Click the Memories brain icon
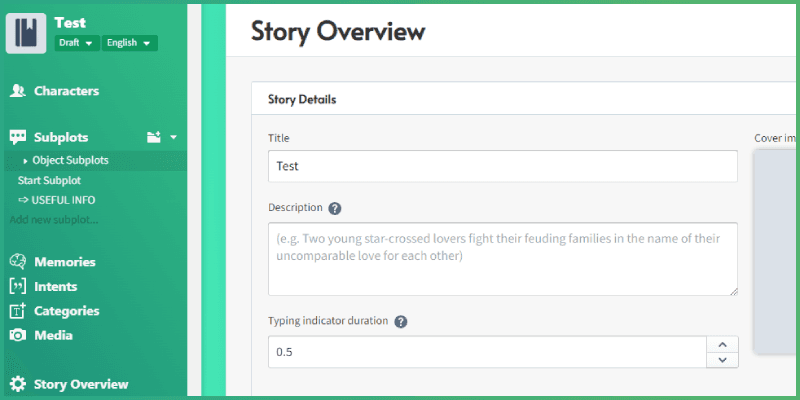This screenshot has height=400, width=800. coord(17,262)
